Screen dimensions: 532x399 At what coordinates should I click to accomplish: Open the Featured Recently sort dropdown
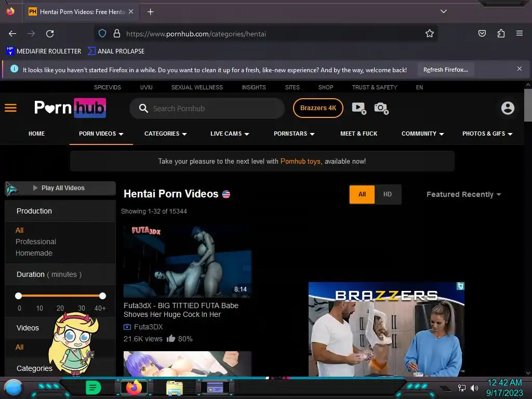[x=463, y=194]
